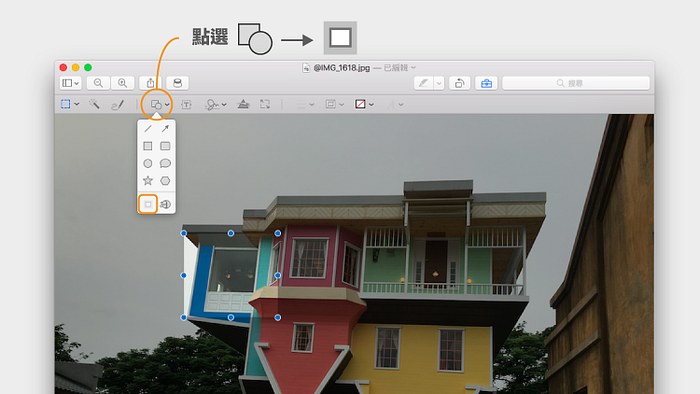This screenshot has height=394, width=700.
Task: Click the bottom-left corner selection handle
Action: 183,318
